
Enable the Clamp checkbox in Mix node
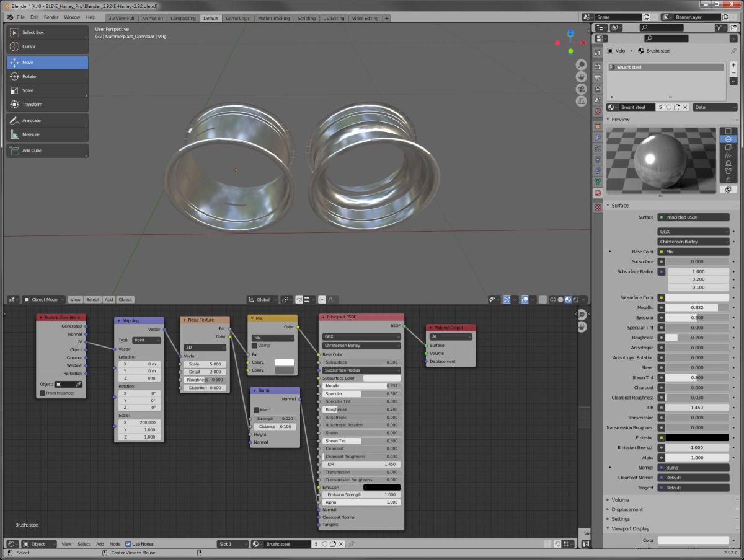(255, 345)
